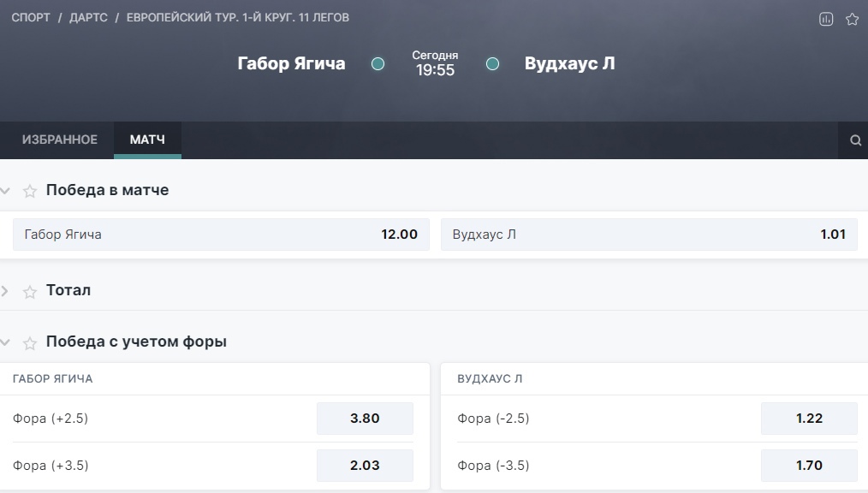The width and height of the screenshot is (868, 493).
Task: Pick Фора (-2.5) odds 1.22
Action: (x=809, y=419)
